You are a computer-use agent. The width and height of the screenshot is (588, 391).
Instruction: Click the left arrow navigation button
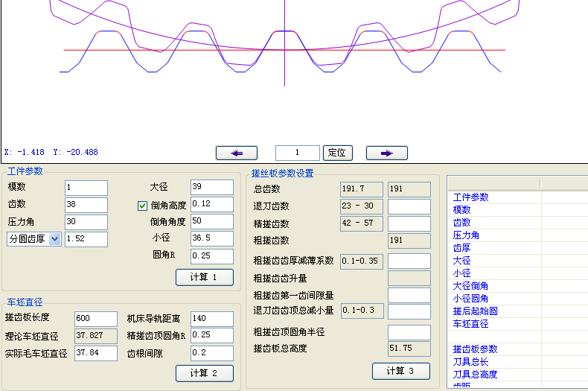[237, 153]
